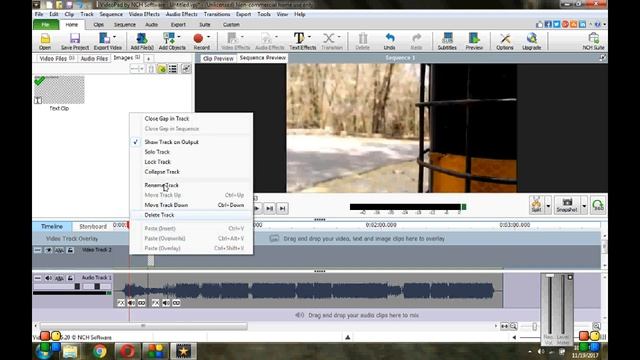This screenshot has height=360, width=640.
Task: Click go to end playback button
Action: pyautogui.click(x=282, y=208)
